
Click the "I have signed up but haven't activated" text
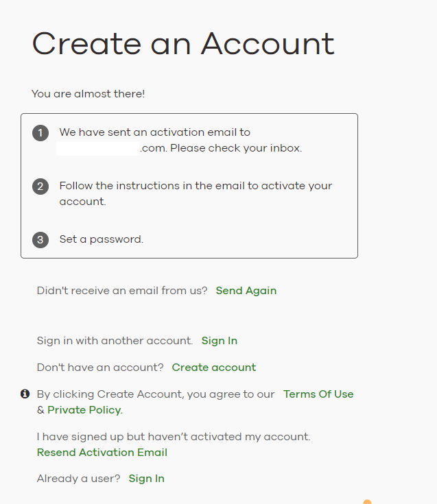(174, 436)
